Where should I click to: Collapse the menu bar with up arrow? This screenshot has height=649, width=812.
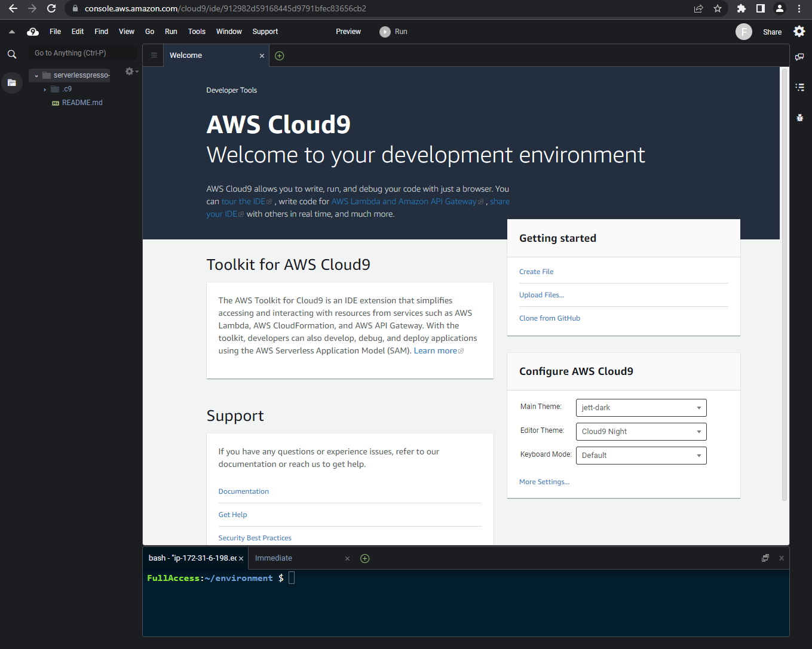[11, 32]
